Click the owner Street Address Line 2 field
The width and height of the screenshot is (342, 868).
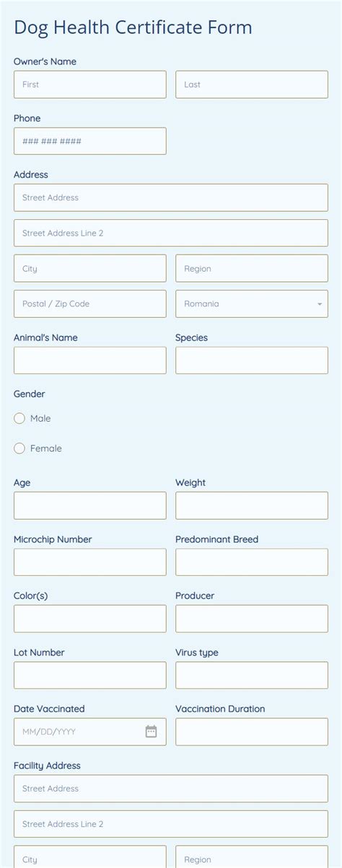(171, 233)
